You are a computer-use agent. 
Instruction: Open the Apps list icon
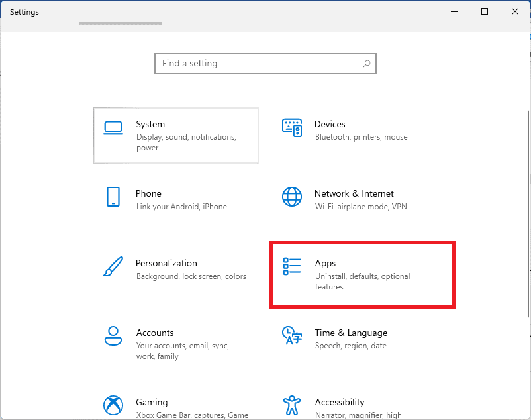coord(292,266)
